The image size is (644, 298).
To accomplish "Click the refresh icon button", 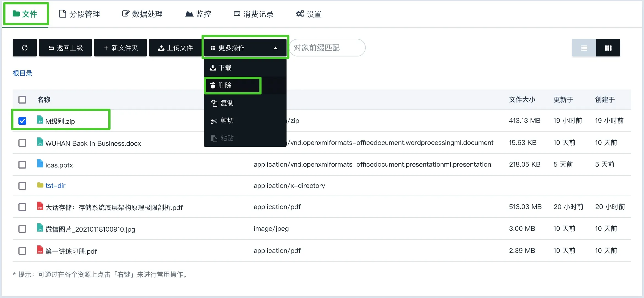I will (24, 48).
